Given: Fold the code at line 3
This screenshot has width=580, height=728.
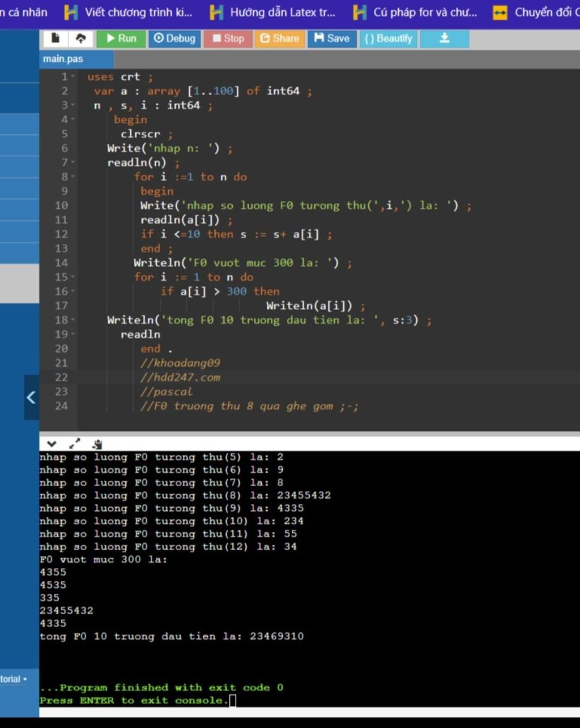Looking at the screenshot, I should tap(72, 105).
